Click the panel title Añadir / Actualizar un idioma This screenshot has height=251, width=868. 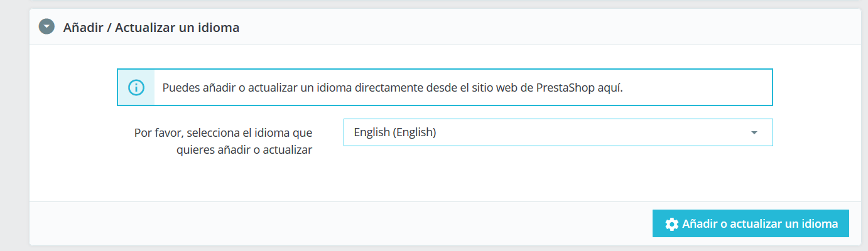pyautogui.click(x=151, y=28)
